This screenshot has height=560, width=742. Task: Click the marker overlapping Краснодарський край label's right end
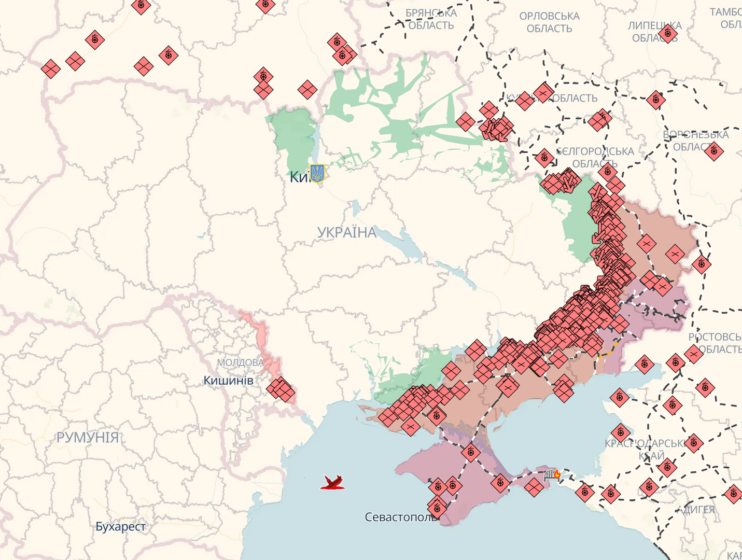tap(694, 443)
